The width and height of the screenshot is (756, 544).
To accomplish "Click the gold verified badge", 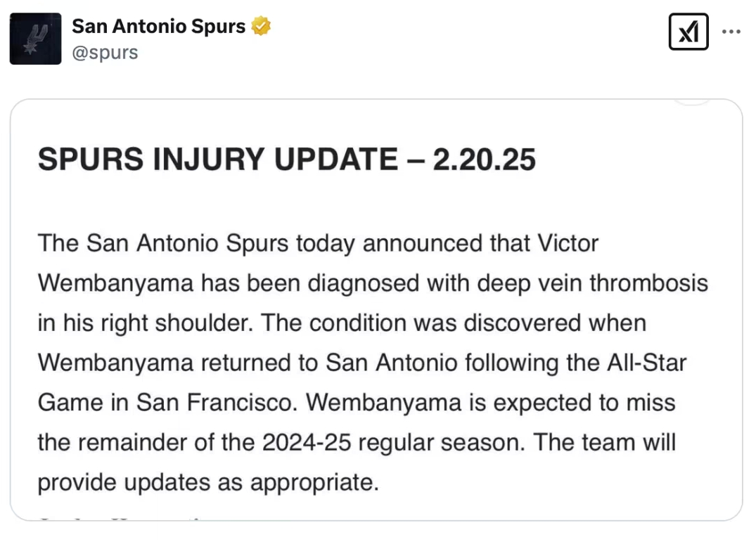I will (x=262, y=27).
